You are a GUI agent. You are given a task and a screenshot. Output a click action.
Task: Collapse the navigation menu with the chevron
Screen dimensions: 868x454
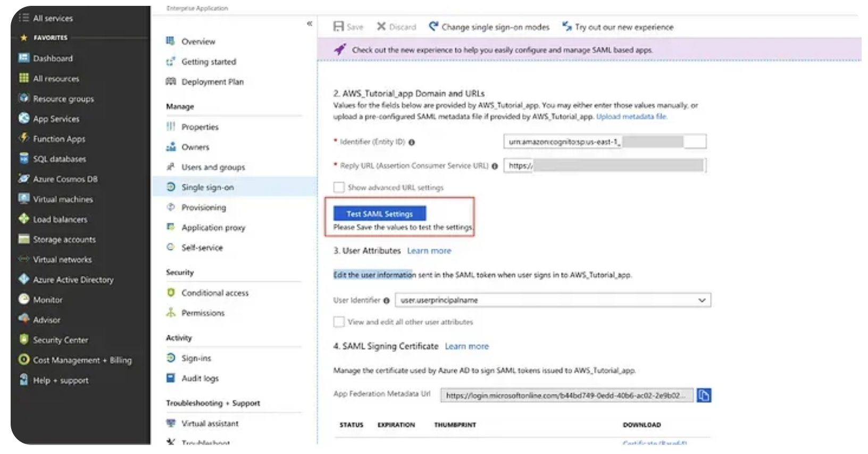pyautogui.click(x=310, y=23)
